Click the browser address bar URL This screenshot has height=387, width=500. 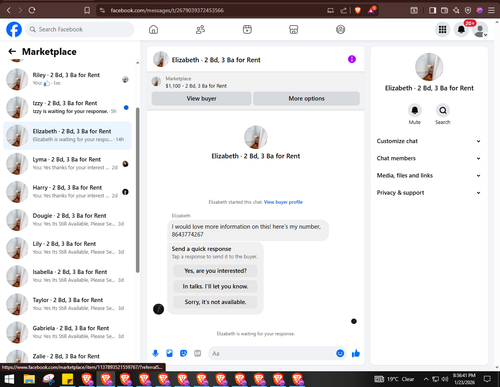pos(167,10)
